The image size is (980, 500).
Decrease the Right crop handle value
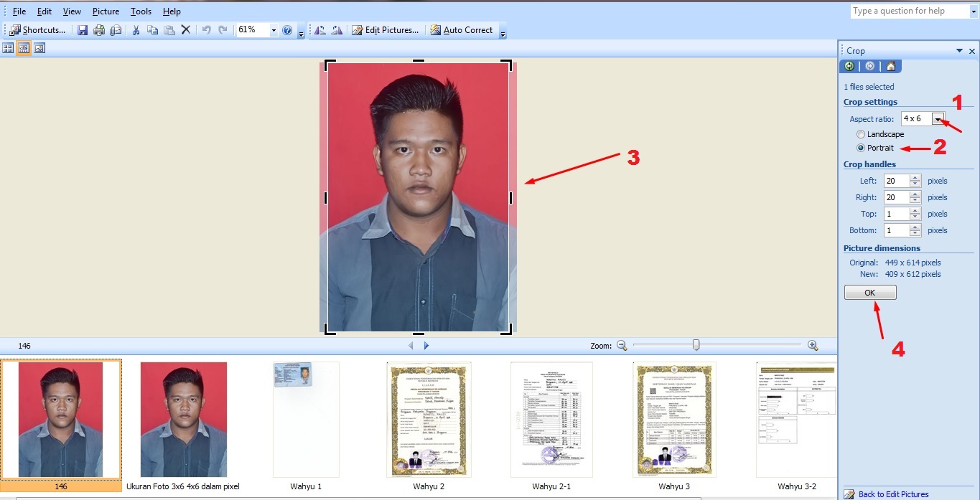point(915,201)
